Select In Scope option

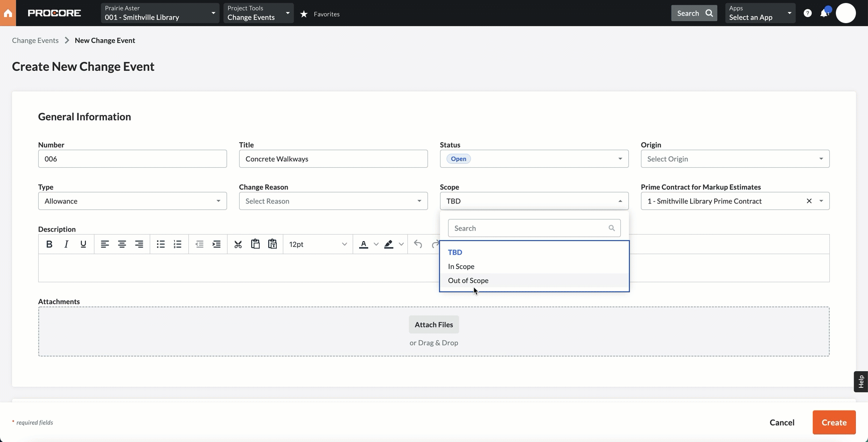point(534,266)
